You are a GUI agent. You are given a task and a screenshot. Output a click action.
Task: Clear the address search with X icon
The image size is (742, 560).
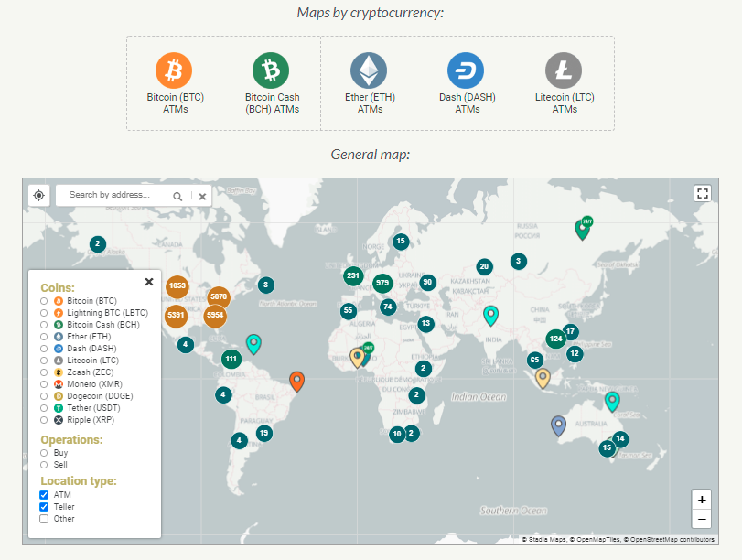[x=202, y=197]
